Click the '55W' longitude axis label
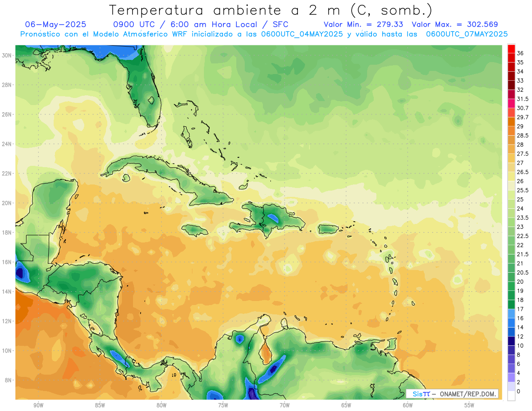 (x=469, y=405)
